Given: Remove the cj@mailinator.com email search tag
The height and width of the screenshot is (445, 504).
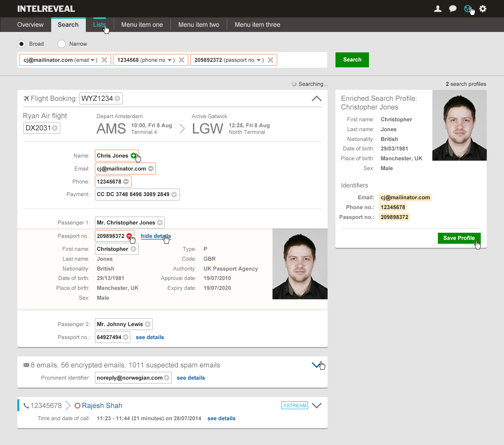Looking at the screenshot, I should (x=104, y=60).
